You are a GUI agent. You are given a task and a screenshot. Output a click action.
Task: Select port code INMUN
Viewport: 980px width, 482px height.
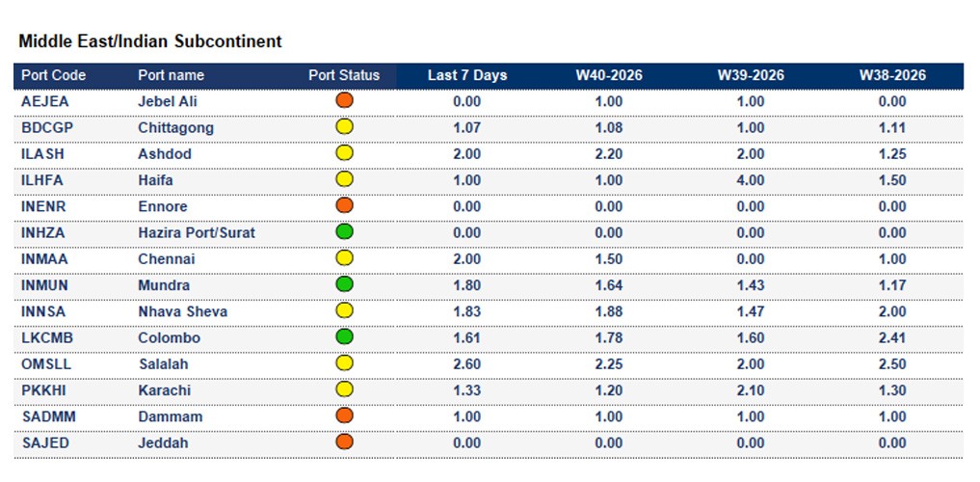(x=45, y=285)
